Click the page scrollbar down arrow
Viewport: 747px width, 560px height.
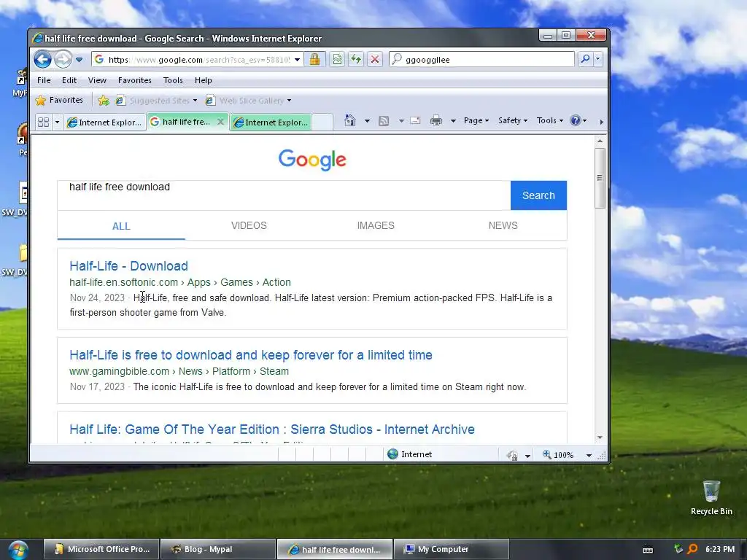pyautogui.click(x=600, y=437)
